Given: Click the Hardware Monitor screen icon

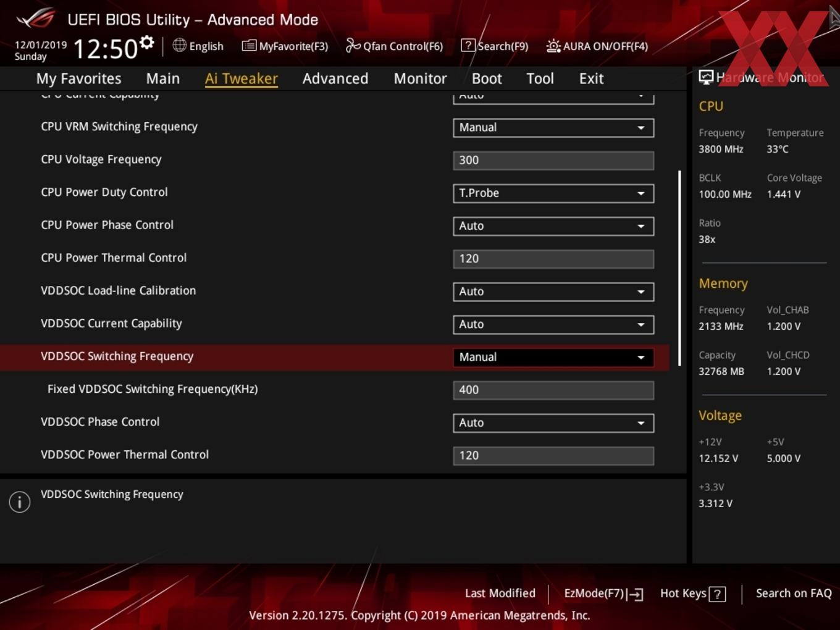Looking at the screenshot, I should point(706,77).
